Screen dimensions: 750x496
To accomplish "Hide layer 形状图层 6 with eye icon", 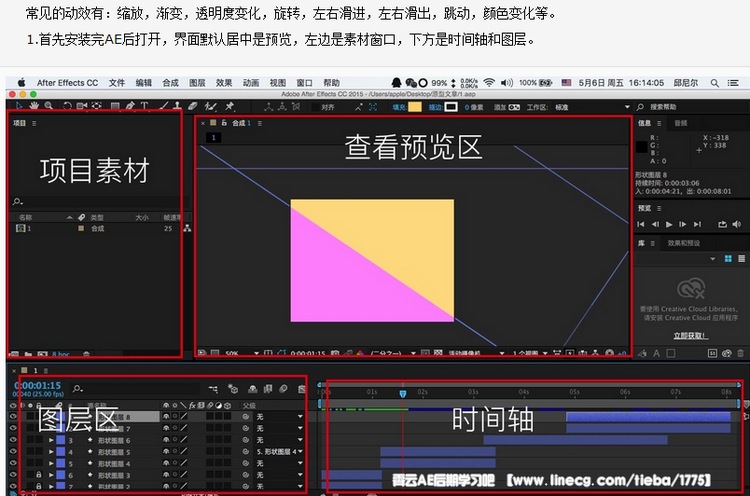I will pyautogui.click(x=13, y=440).
